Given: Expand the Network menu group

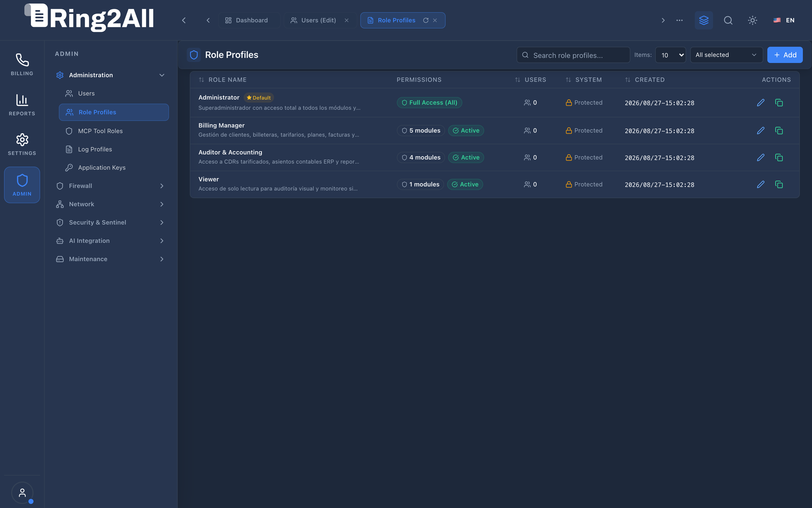Looking at the screenshot, I should point(110,204).
